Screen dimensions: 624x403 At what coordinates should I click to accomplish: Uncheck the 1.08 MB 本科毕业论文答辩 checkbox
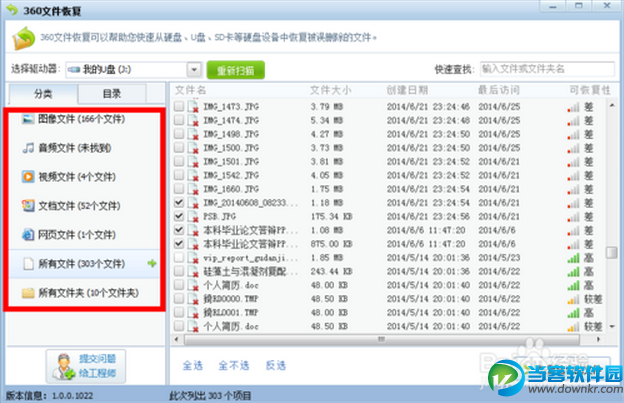click(x=179, y=230)
